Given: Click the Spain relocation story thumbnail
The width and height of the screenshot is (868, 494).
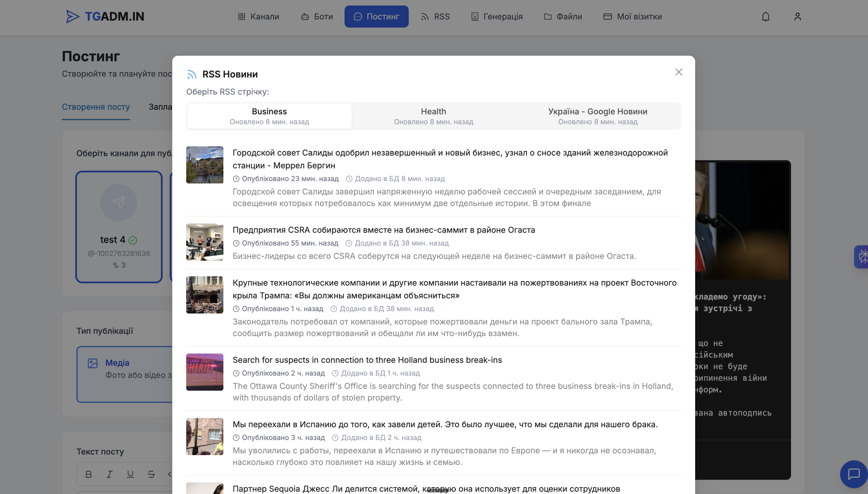Looking at the screenshot, I should [205, 436].
